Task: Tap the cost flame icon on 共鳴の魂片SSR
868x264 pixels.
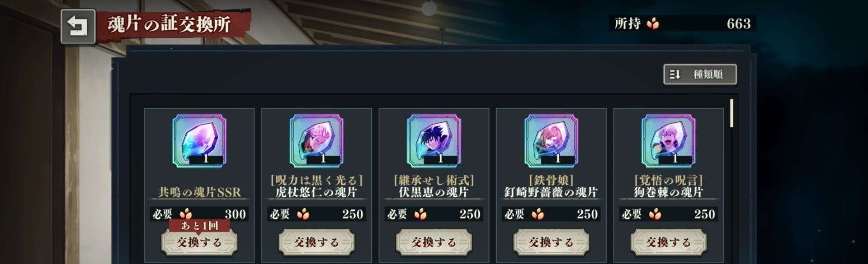Action: [x=186, y=214]
